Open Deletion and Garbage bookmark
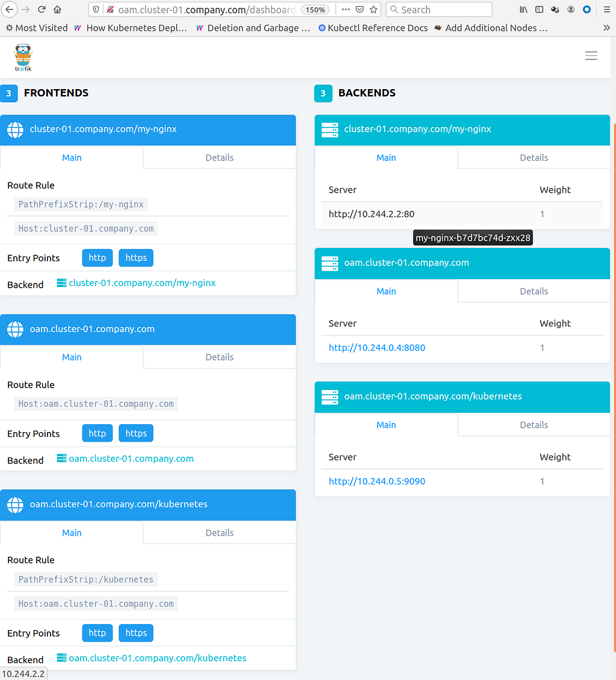The width and height of the screenshot is (616, 680). [253, 28]
